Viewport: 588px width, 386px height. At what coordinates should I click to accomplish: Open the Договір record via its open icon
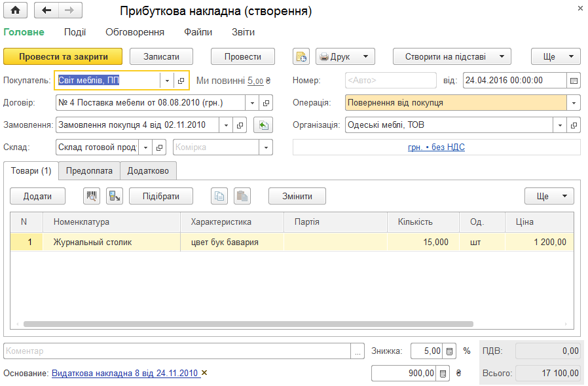(x=266, y=103)
